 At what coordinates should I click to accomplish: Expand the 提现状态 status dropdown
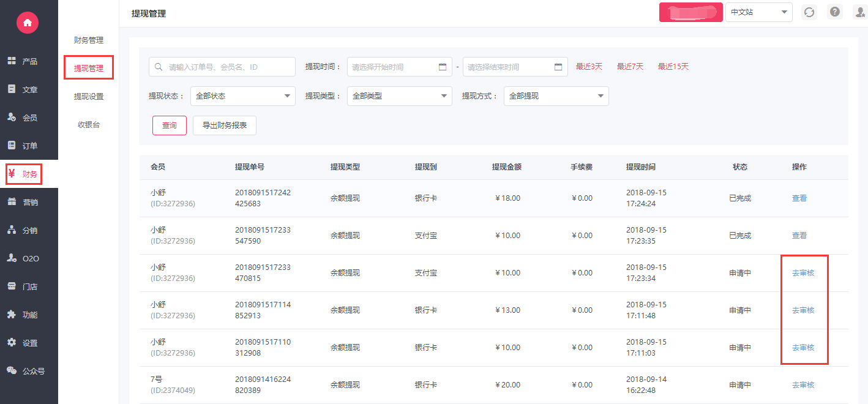243,96
